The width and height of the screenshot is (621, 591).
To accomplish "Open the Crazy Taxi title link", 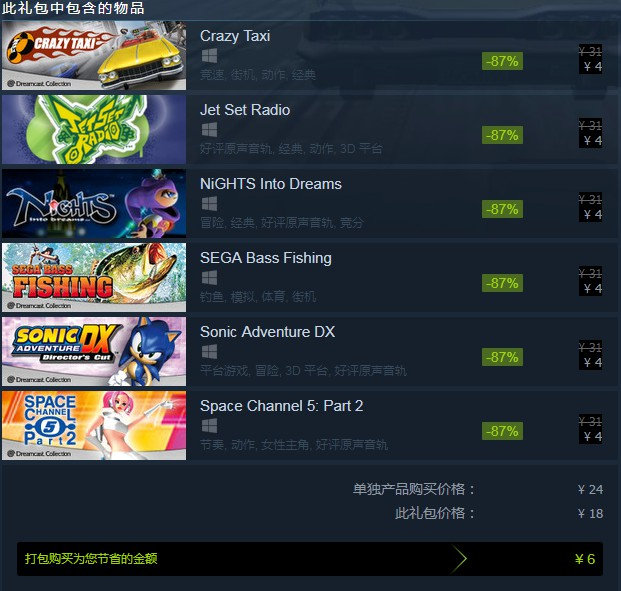I will [x=235, y=36].
